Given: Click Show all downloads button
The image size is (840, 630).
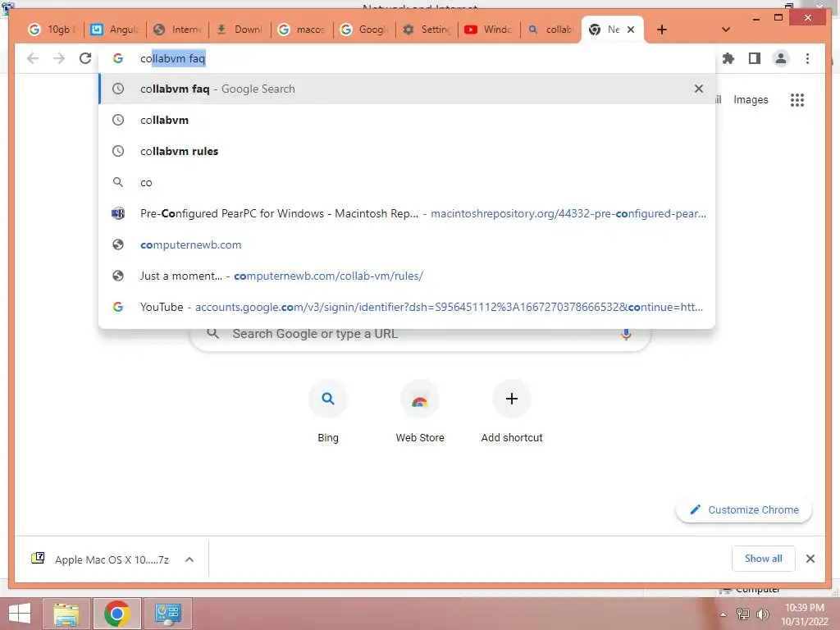Looking at the screenshot, I should pos(764,559).
